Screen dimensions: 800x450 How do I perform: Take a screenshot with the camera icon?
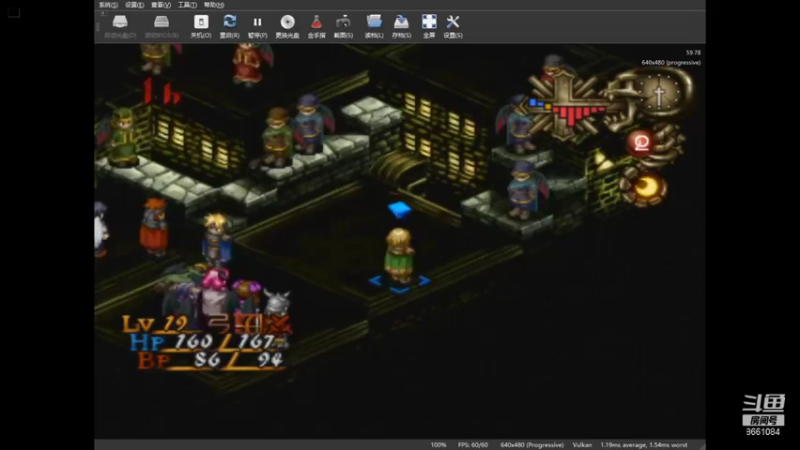343,27
